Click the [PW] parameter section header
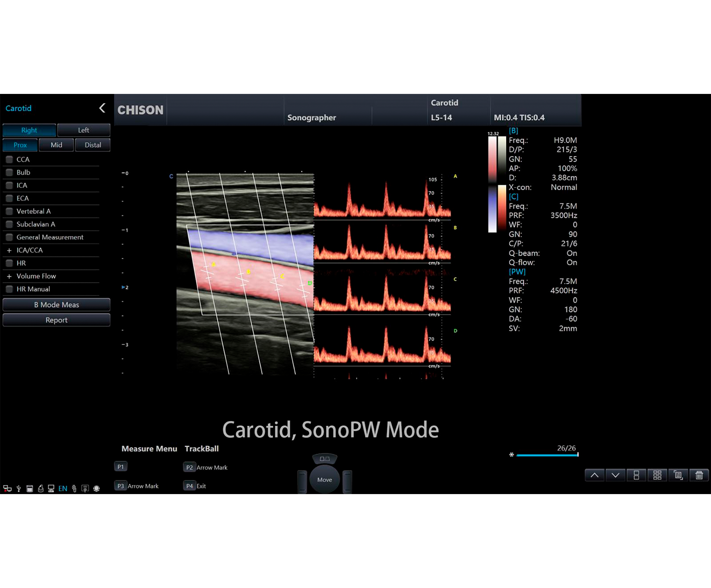This screenshot has height=588, width=711. (517, 272)
